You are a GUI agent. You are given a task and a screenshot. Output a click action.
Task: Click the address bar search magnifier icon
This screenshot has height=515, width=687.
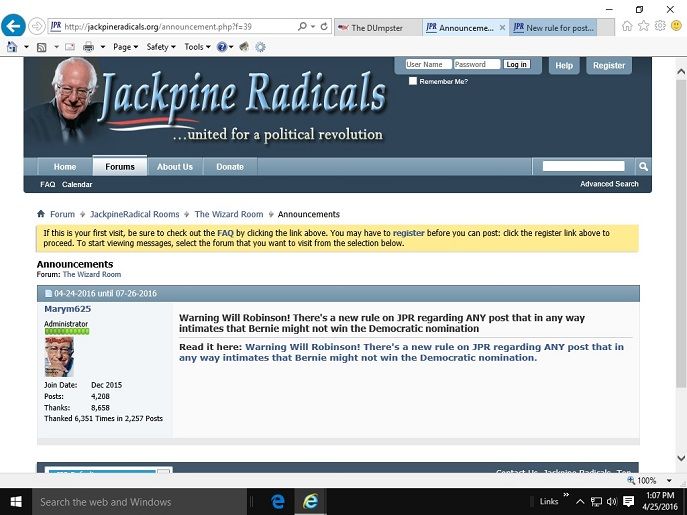(x=302, y=27)
